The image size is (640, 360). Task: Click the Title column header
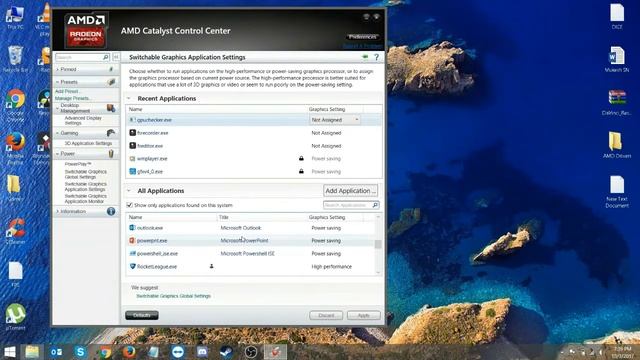click(x=224, y=217)
